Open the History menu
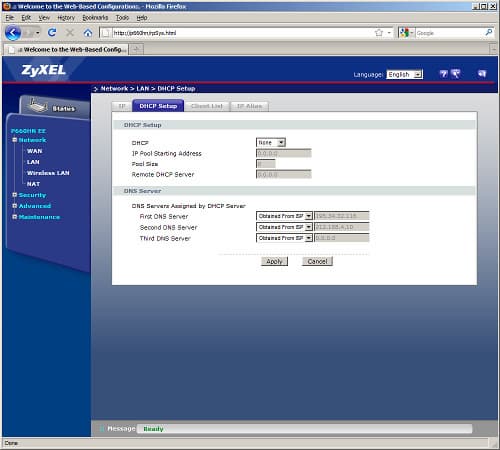500x450 pixels. click(66, 18)
